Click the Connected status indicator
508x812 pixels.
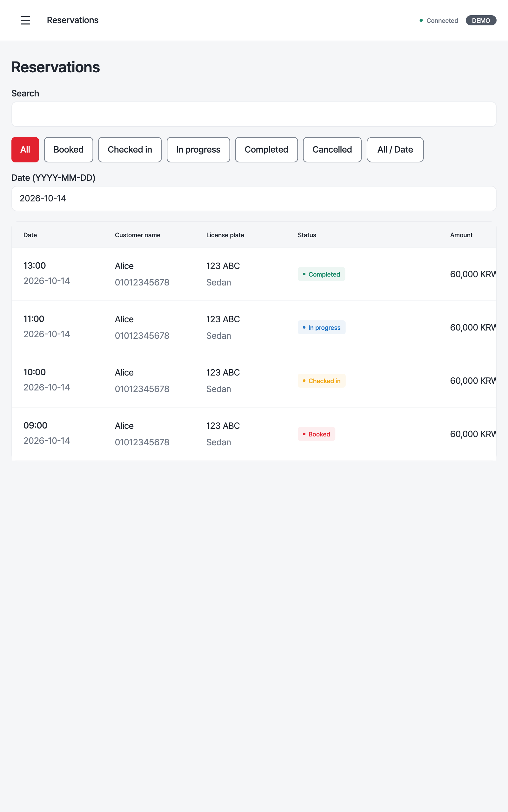pos(439,21)
